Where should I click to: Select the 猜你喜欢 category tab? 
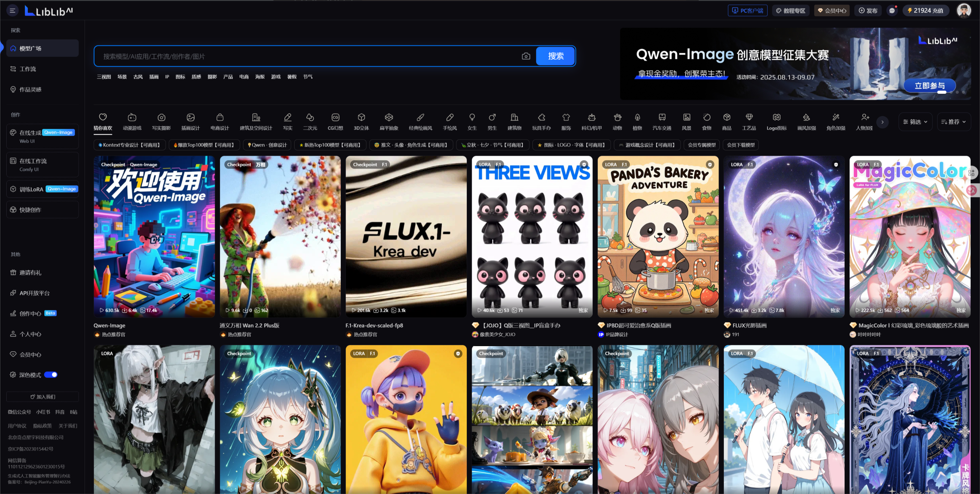pyautogui.click(x=103, y=122)
